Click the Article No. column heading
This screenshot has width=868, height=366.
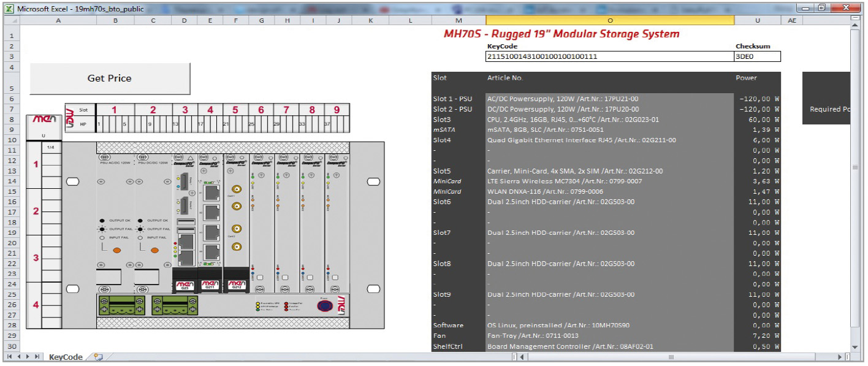505,78
